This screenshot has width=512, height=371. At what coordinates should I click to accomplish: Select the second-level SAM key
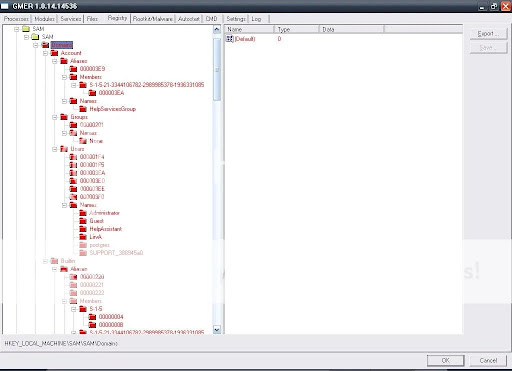point(47,37)
